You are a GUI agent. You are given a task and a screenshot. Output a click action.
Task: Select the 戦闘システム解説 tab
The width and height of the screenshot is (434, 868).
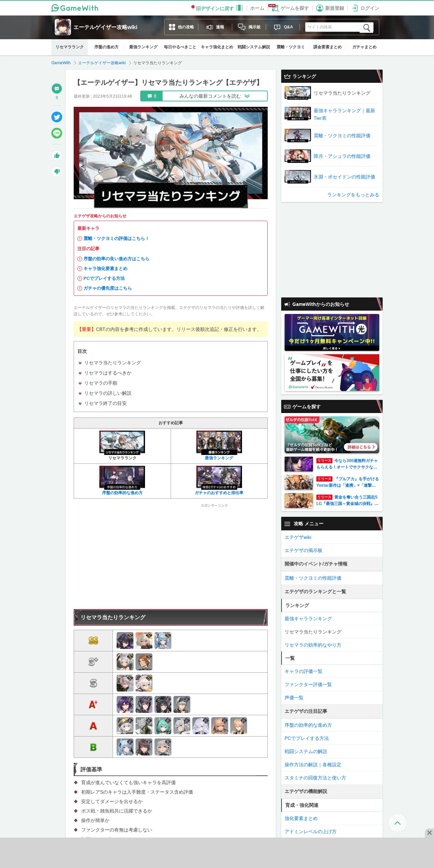coord(254,47)
